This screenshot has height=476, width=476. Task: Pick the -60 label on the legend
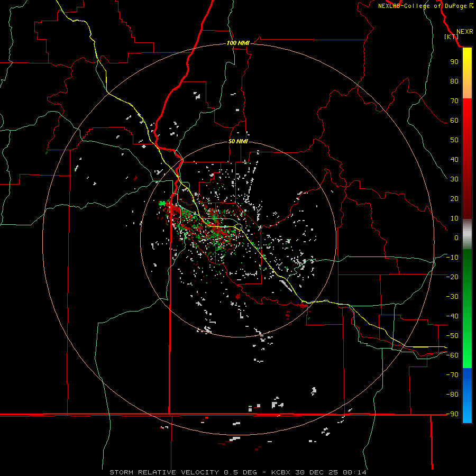click(452, 355)
